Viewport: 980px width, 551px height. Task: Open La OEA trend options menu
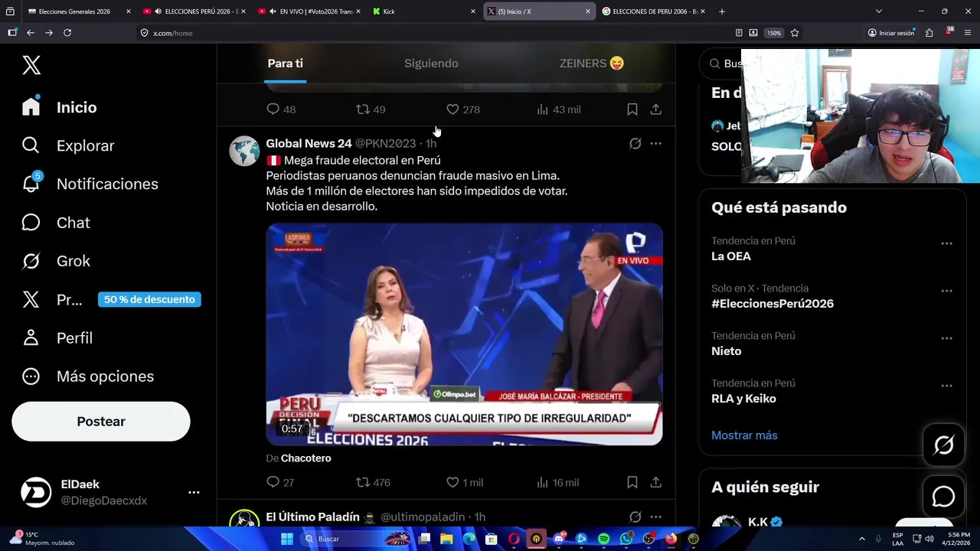coord(946,243)
